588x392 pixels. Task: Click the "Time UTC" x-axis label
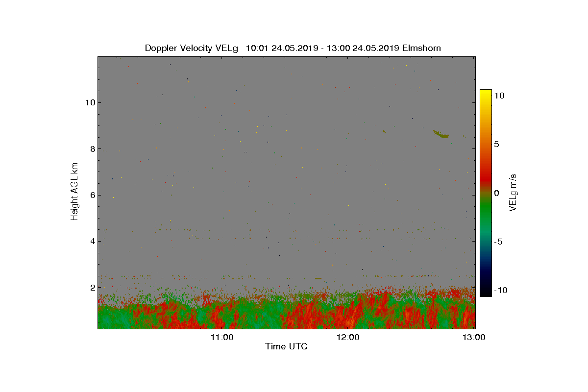coord(286,347)
